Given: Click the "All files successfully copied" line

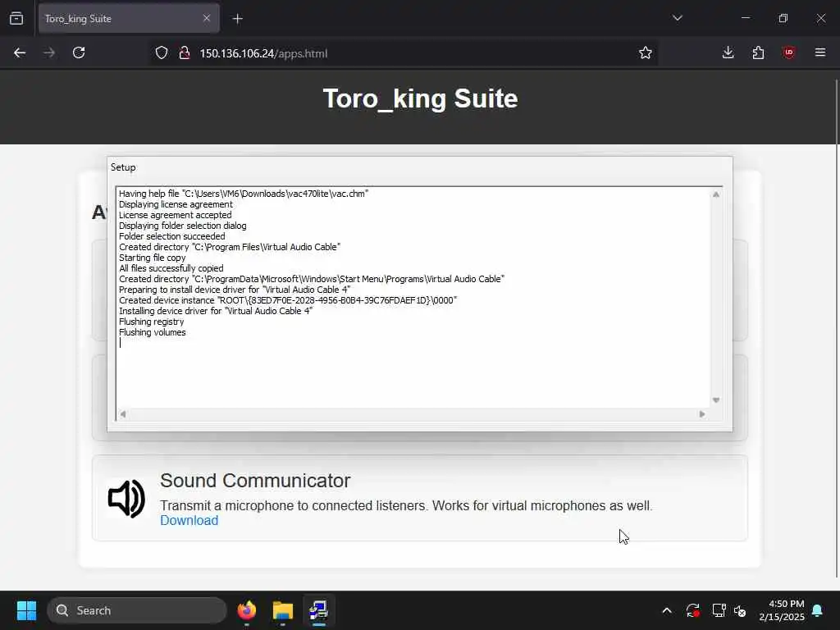Looking at the screenshot, I should [x=171, y=268].
